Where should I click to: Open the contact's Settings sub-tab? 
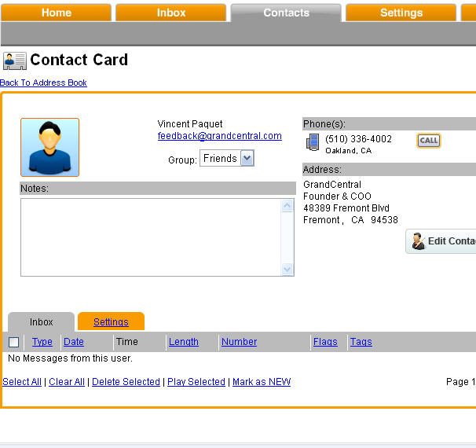coord(111,321)
